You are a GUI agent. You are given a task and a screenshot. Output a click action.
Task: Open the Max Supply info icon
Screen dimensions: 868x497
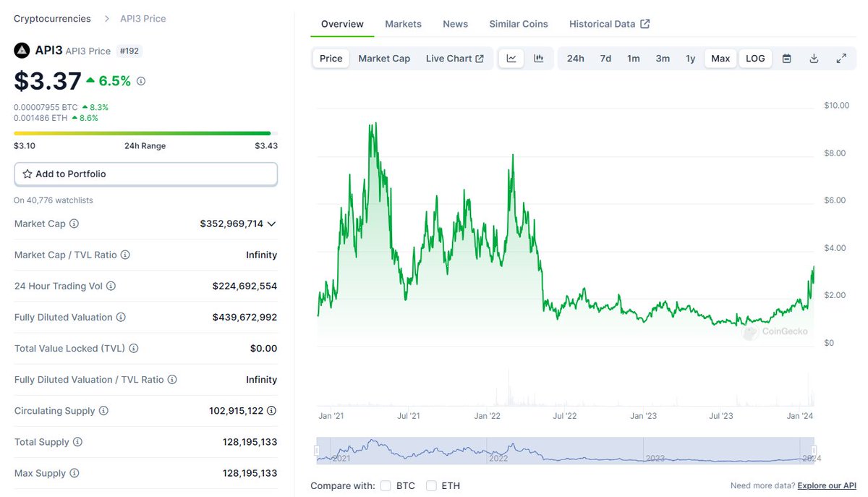coord(74,473)
